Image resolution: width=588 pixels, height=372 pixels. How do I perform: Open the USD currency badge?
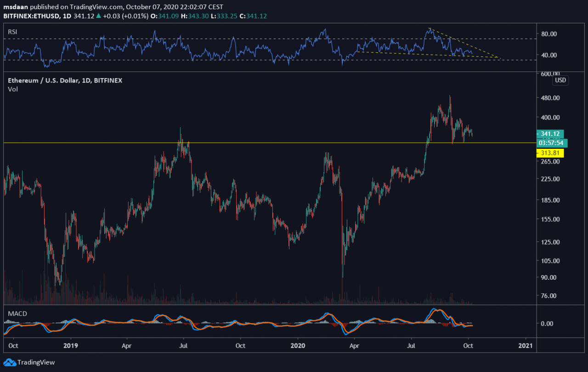coord(560,80)
